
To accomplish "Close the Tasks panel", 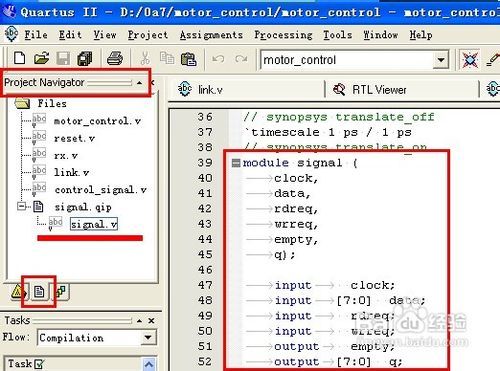I will click(x=151, y=321).
